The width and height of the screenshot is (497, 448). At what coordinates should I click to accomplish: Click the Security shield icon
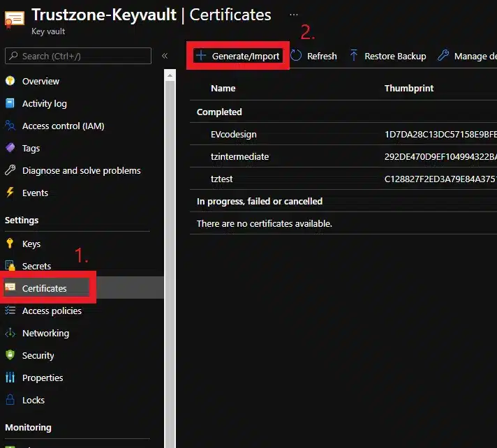(10, 356)
